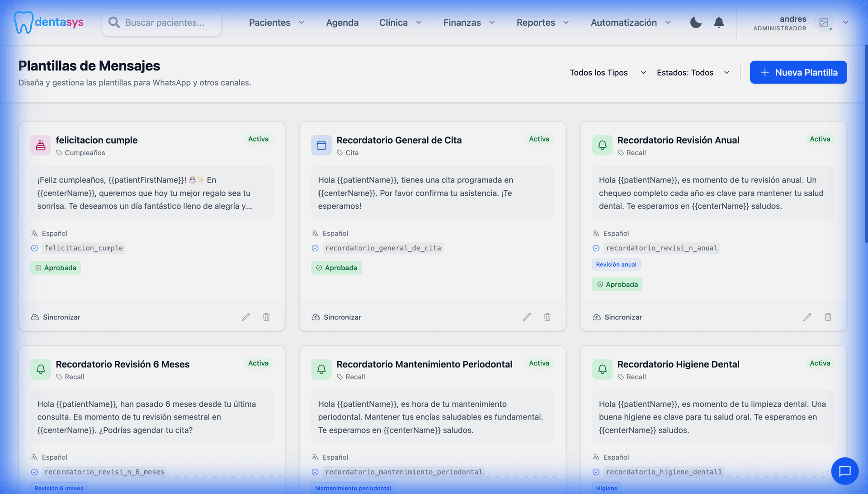Expand the andres account menu chevron
The image size is (868, 494).
(x=845, y=22)
